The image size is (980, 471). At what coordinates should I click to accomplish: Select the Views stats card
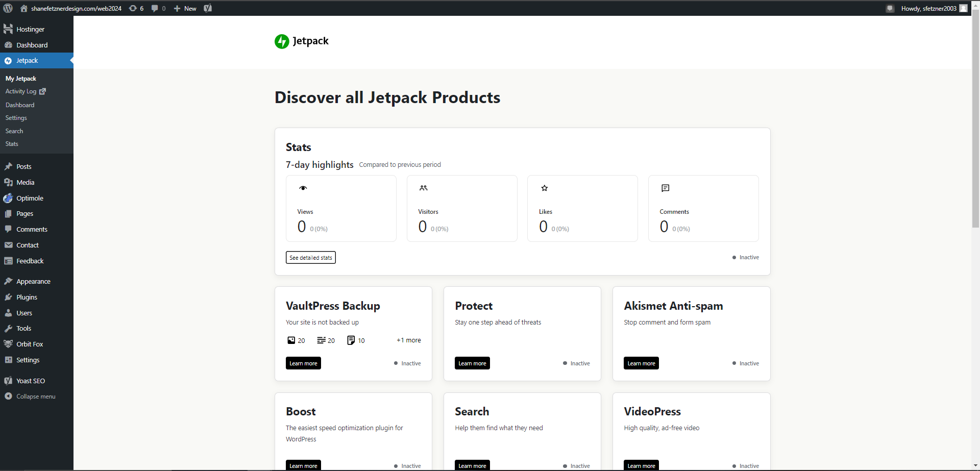coord(341,209)
